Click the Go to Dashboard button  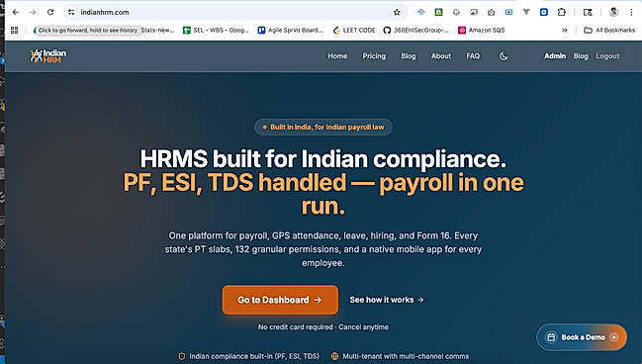pyautogui.click(x=280, y=300)
